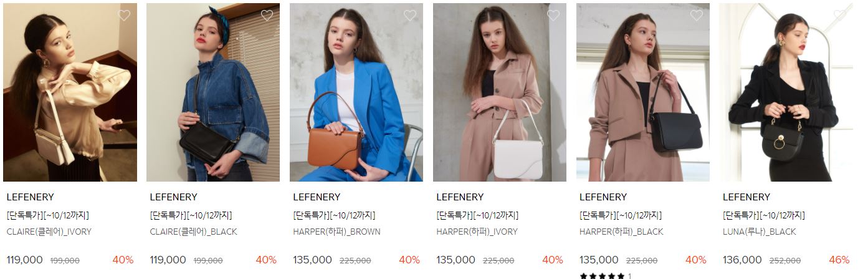The width and height of the screenshot is (868, 279).
Task: Open the LUNA(루나)_BLACK product title
Action: pyautogui.click(x=759, y=232)
